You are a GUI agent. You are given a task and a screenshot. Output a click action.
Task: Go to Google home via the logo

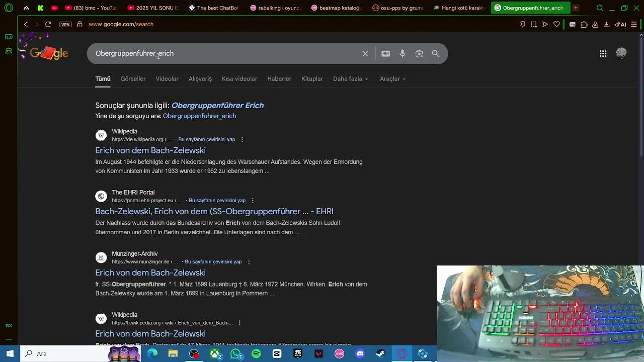(x=49, y=53)
